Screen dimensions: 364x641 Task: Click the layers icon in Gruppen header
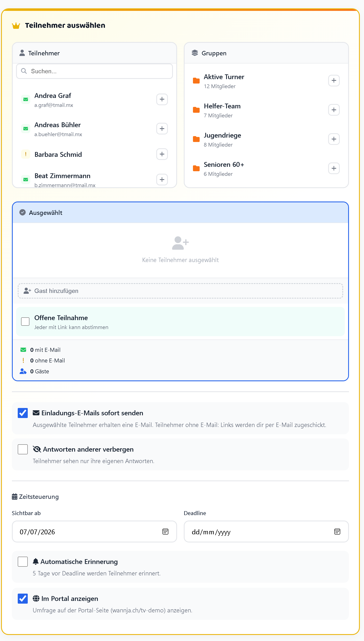click(x=195, y=53)
